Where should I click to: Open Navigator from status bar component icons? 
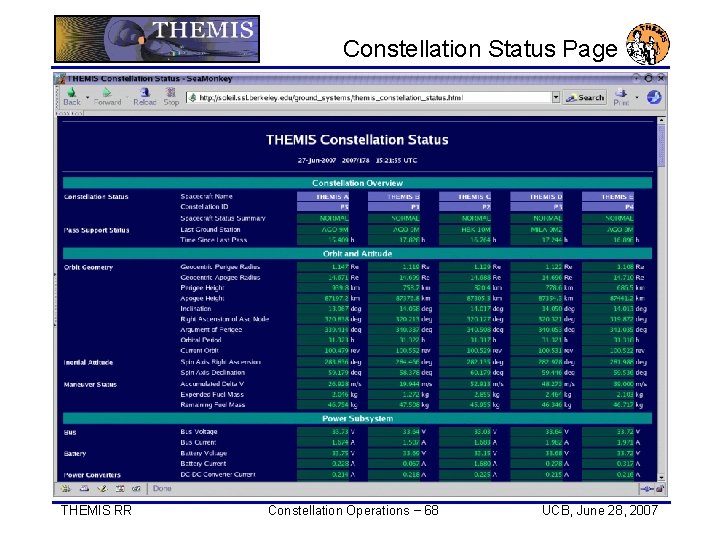coord(66,489)
